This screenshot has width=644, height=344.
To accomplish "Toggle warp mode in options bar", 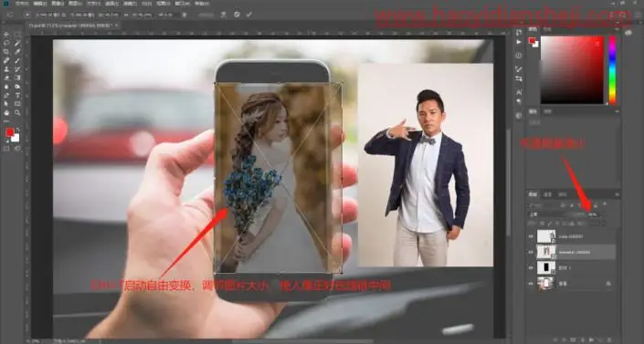I will [223, 15].
